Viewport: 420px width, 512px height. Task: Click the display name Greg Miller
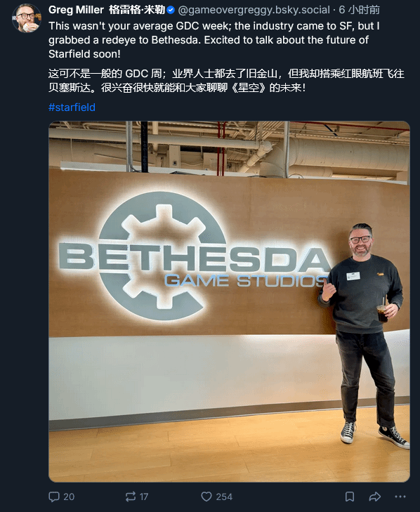[x=76, y=10]
